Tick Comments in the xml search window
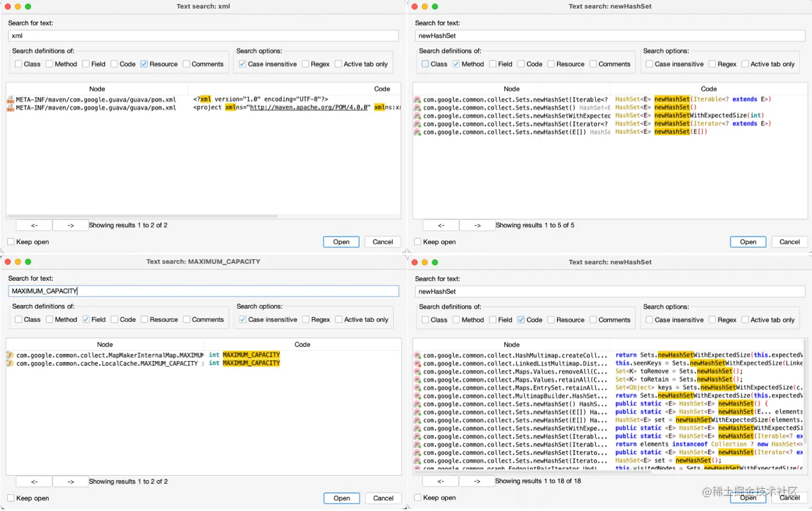This screenshot has width=812, height=511. 186,64
